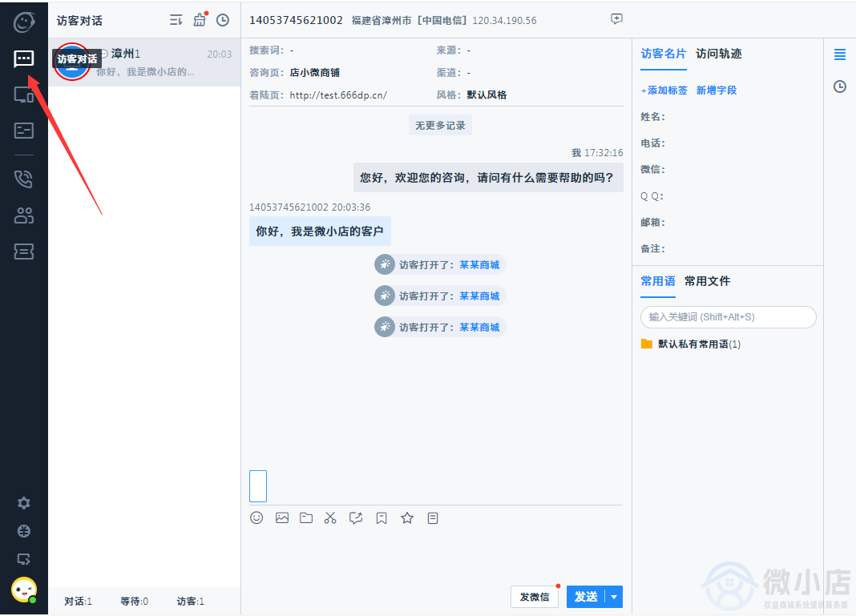Open the phone call sidebar icon
856x616 pixels.
coord(23,179)
